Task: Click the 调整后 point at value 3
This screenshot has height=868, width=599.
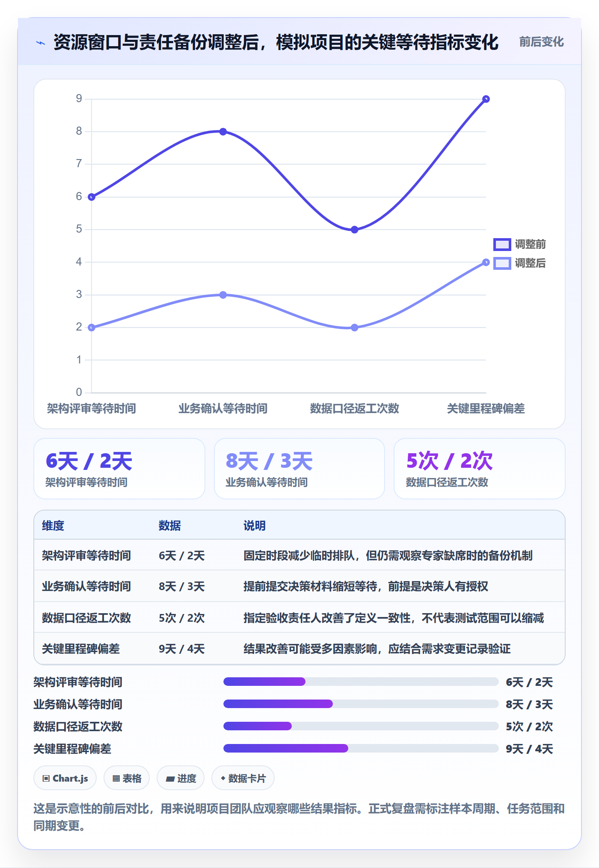Action: (223, 295)
